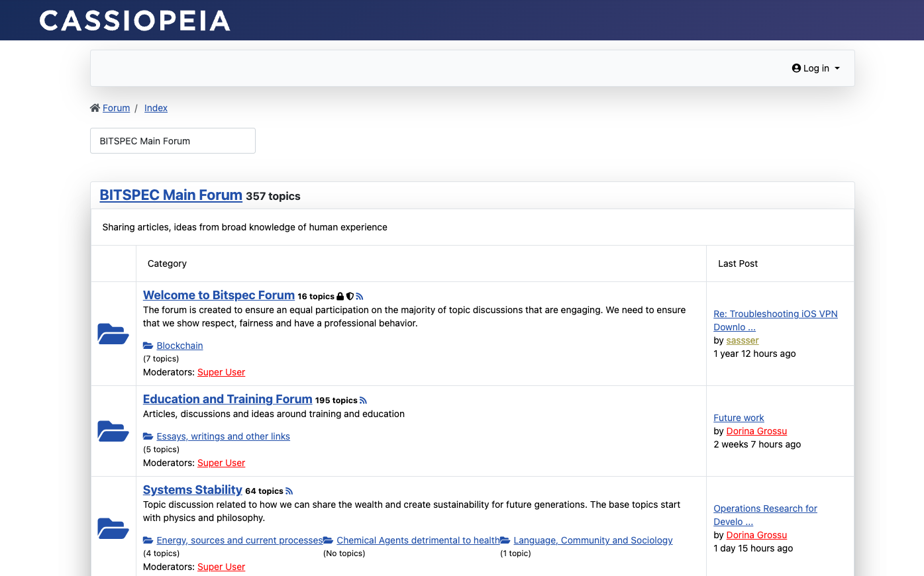Go to Forum in the breadcrumb

116,108
